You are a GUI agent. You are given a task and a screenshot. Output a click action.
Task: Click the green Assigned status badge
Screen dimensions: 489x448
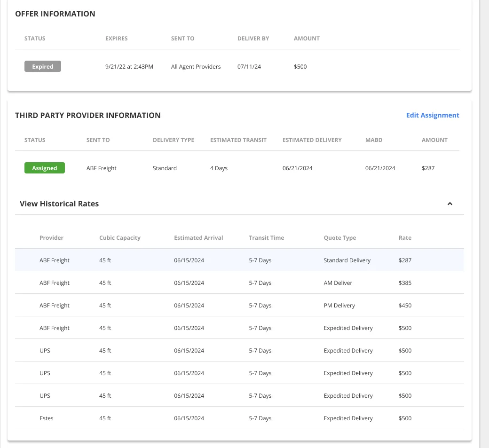(45, 168)
